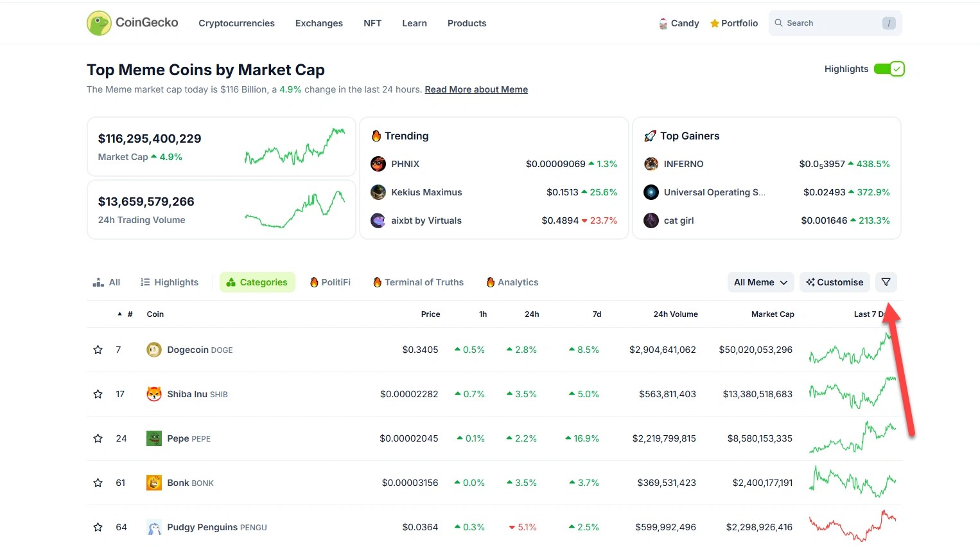Click the CoinGecko gecko logo
The width and height of the screenshot is (980, 547).
[x=99, y=23]
